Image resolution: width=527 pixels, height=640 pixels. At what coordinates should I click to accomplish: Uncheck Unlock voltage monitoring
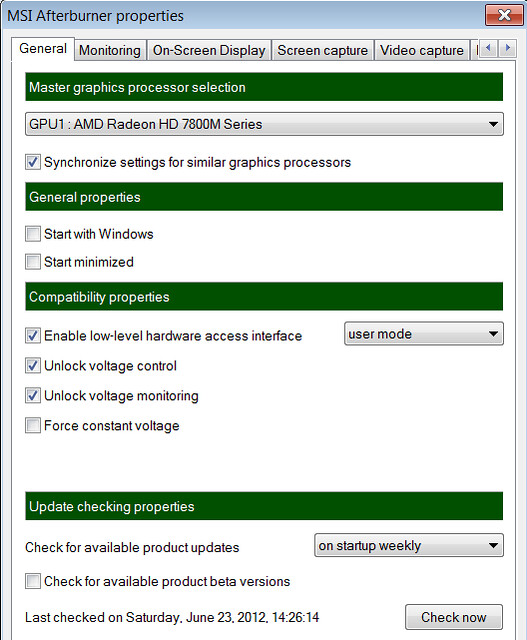pyautogui.click(x=33, y=396)
